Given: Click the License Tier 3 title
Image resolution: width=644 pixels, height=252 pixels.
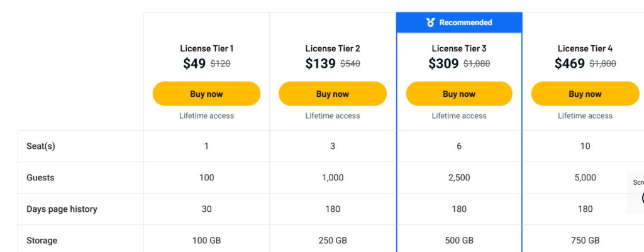Looking at the screenshot, I should pos(459,48).
